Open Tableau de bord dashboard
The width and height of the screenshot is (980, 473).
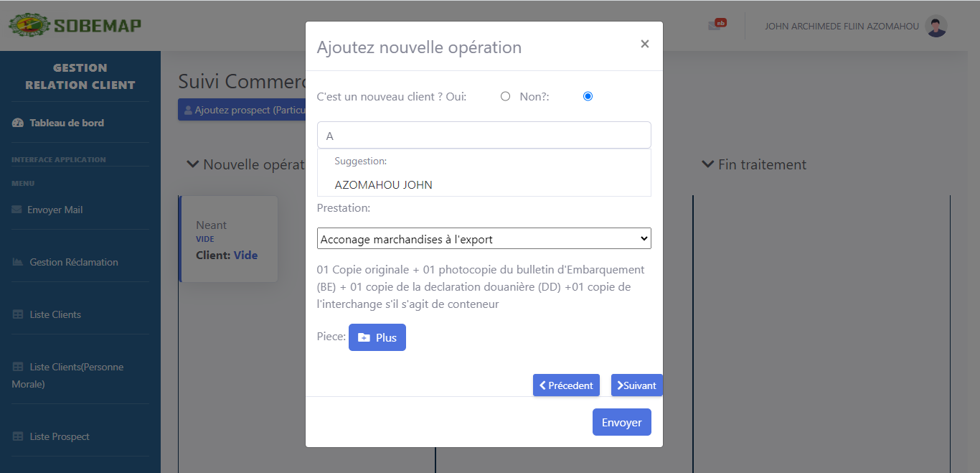tap(67, 123)
